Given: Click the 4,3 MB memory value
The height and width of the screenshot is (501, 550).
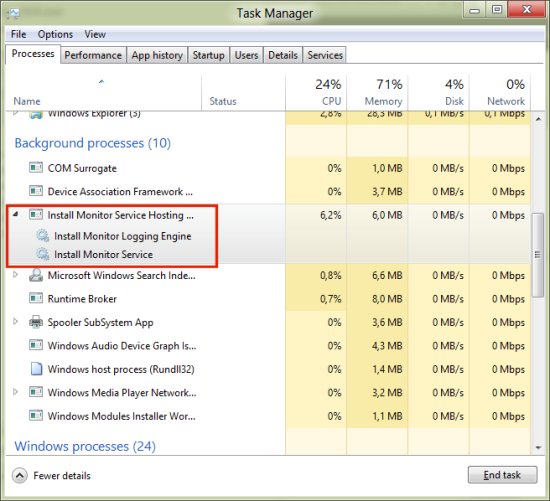Looking at the screenshot, I should 387,346.
